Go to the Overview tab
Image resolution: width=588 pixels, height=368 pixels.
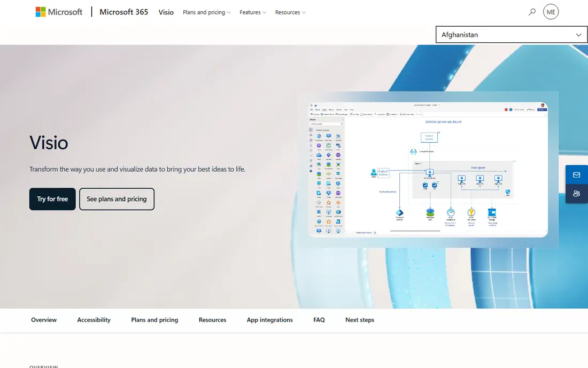(44, 320)
